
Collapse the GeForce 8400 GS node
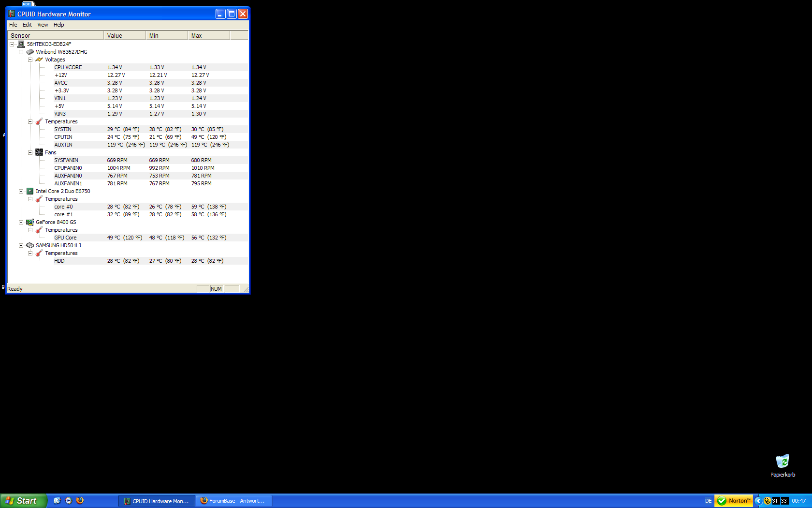click(21, 222)
